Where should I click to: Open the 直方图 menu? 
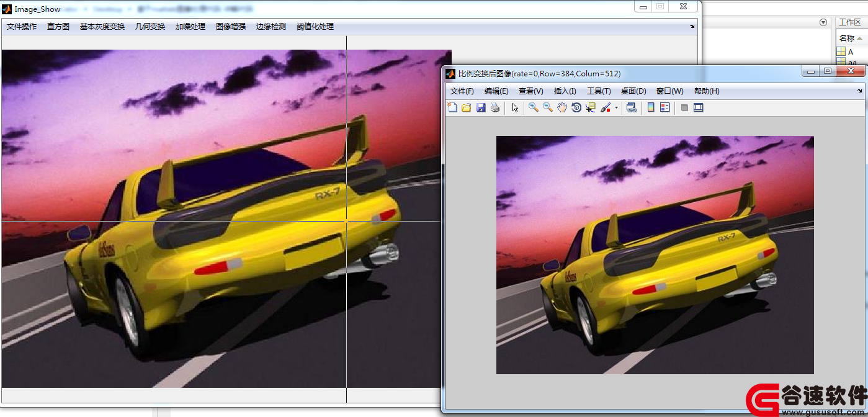point(58,27)
